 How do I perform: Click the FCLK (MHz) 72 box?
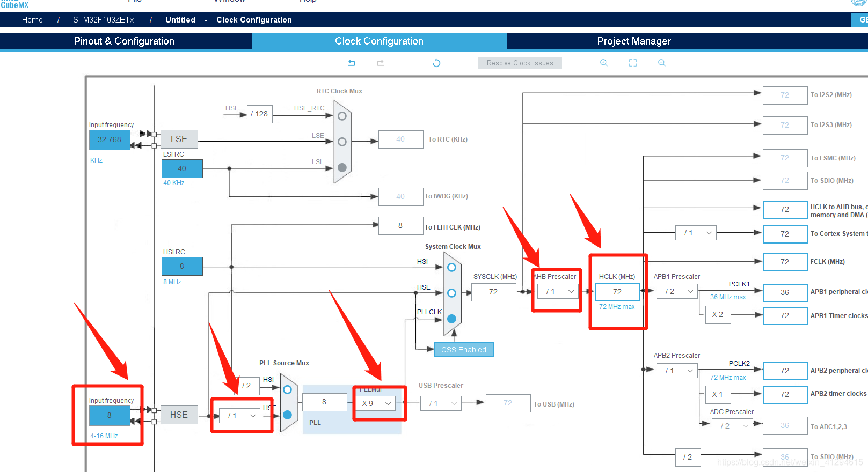pyautogui.click(x=785, y=262)
